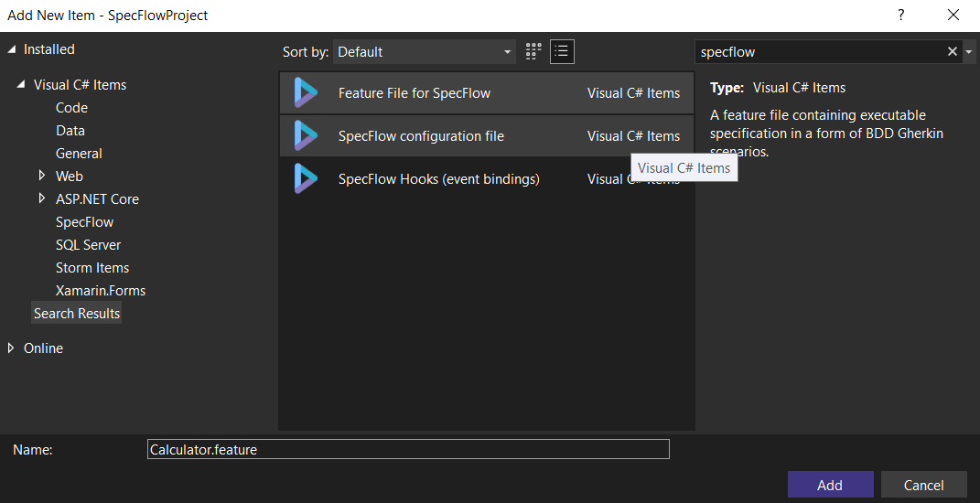
Task: Click the Name field containing Calculator.feature
Action: coord(408,449)
